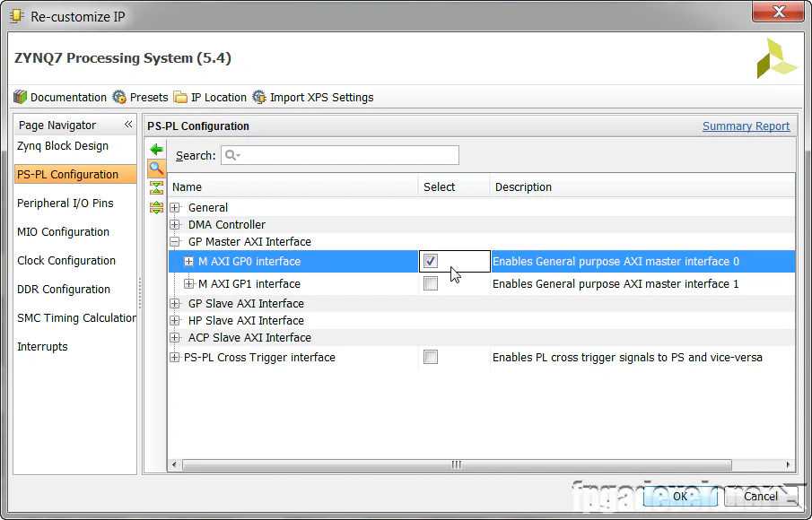Enable the PS-PL Cross Trigger interface
Screen dimensions: 812x520
(431, 357)
